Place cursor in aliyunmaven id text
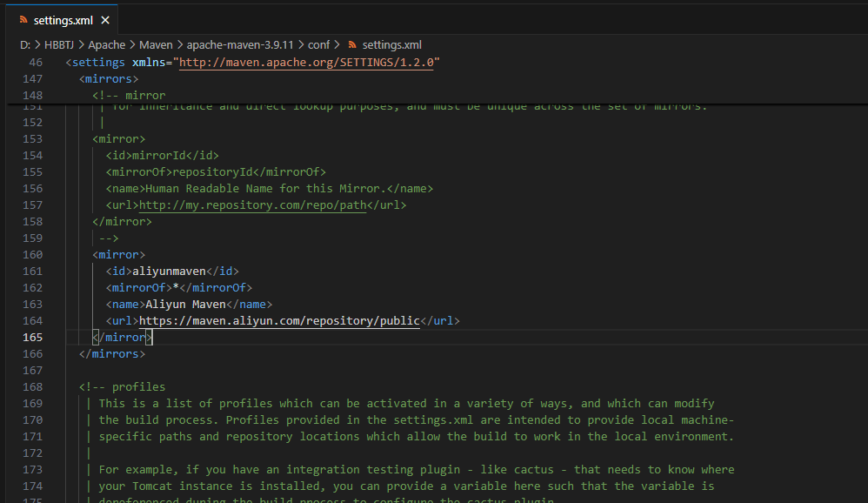 click(x=169, y=272)
